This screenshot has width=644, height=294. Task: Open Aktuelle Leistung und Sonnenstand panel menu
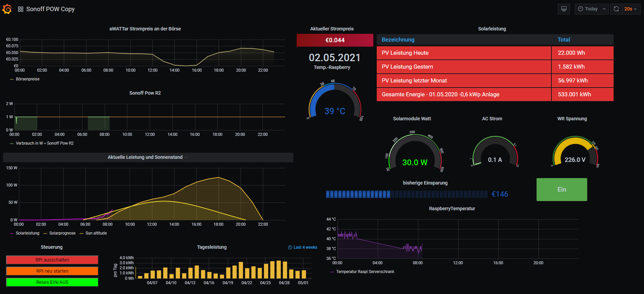[145, 157]
